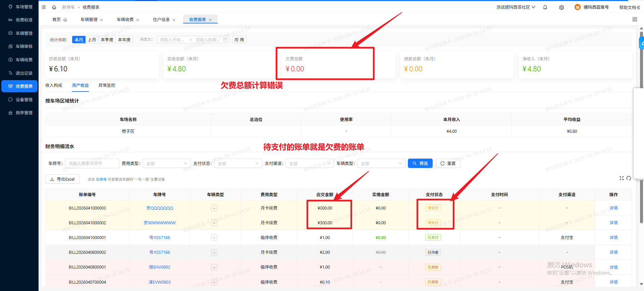Select the 上月 statistics period
The width and height of the screenshot is (644, 291).
(92, 40)
